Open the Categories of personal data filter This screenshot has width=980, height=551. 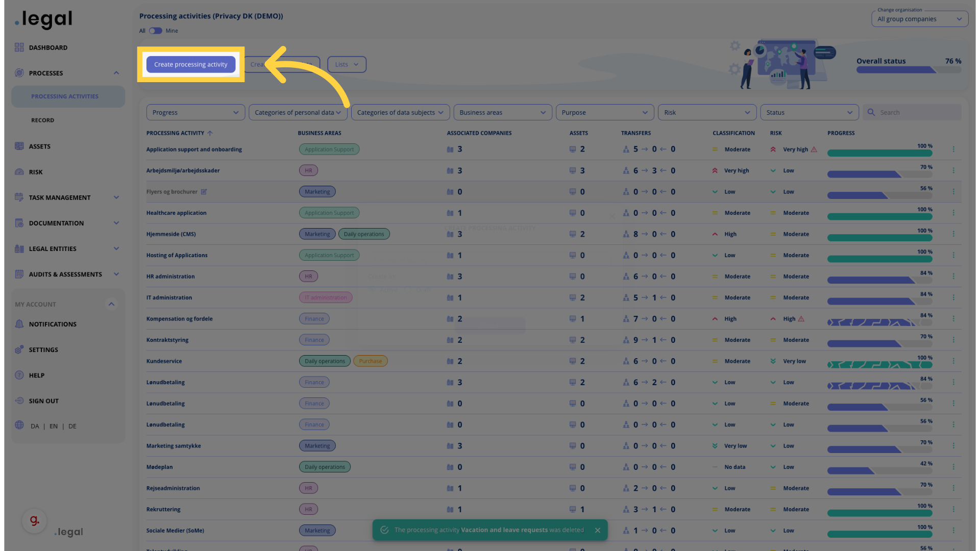coord(297,112)
